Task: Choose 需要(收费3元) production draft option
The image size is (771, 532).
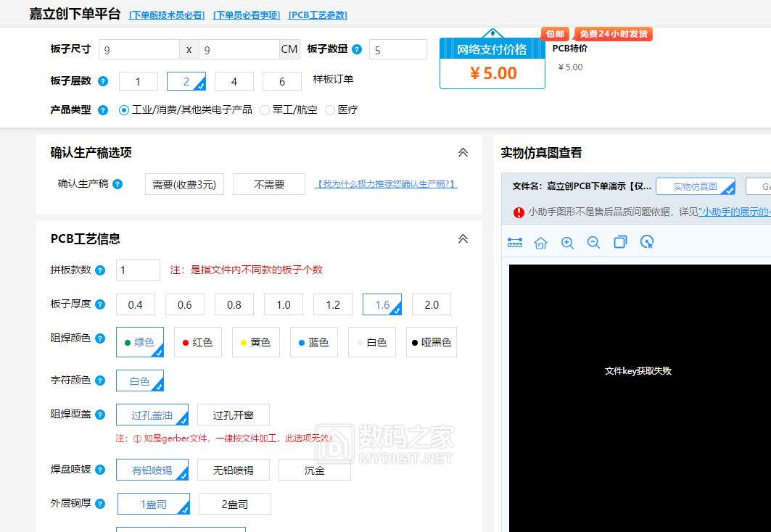Action: [184, 184]
